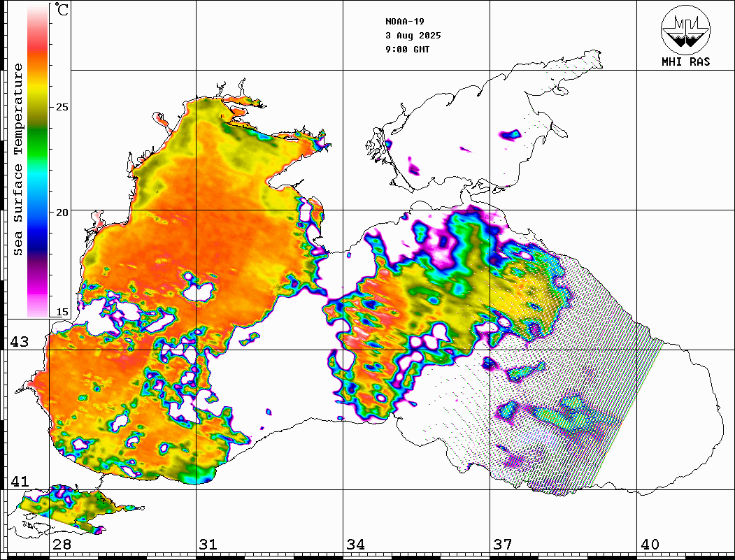Click longitude label 31
This screenshot has height=560, width=735.
pyautogui.click(x=208, y=545)
